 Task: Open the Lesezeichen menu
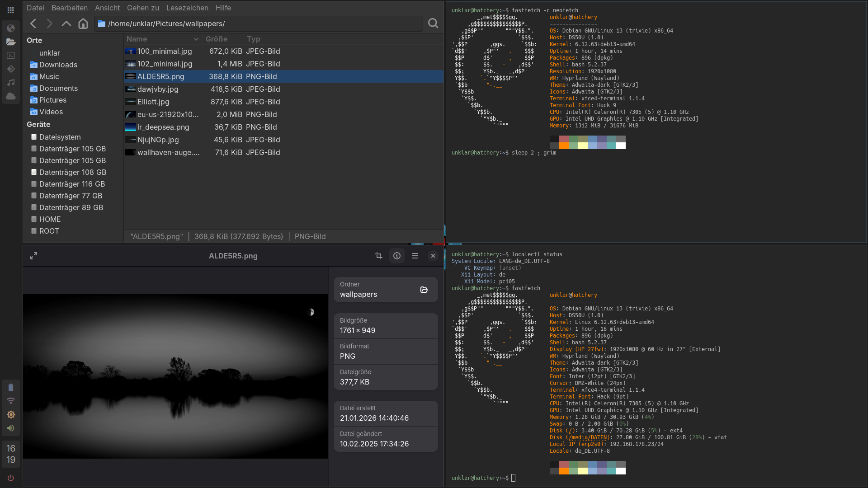point(187,8)
